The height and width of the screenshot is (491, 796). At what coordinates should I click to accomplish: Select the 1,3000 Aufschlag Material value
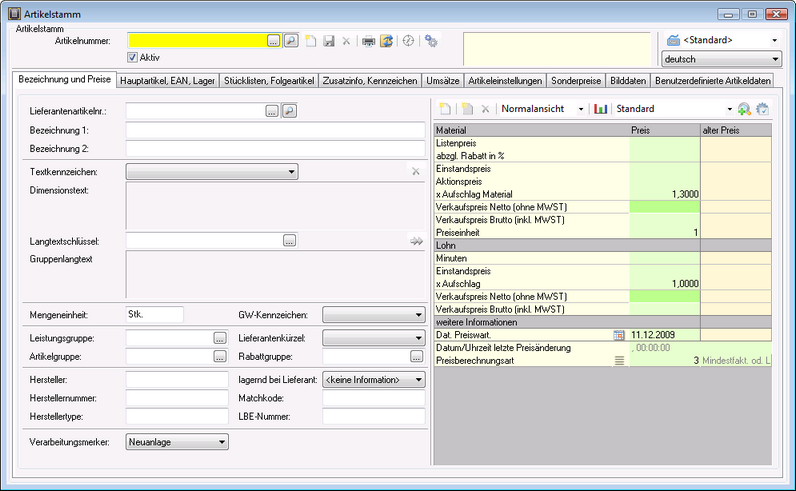click(665, 194)
